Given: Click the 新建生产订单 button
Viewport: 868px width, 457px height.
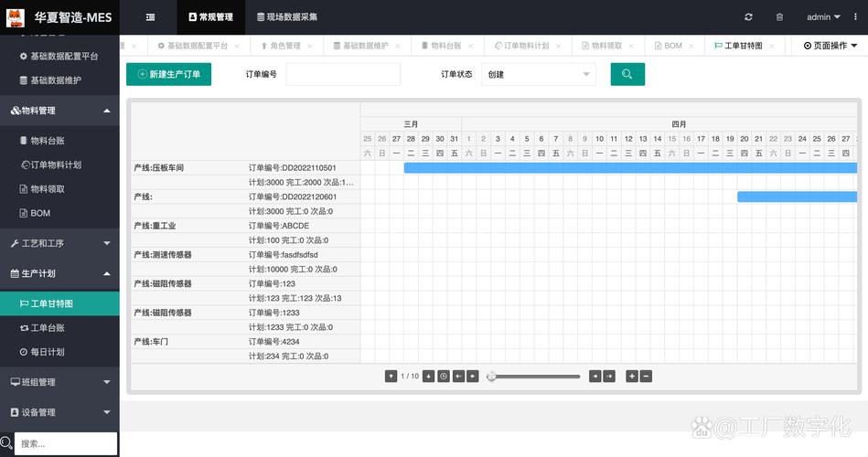Looking at the screenshot, I should tap(169, 74).
